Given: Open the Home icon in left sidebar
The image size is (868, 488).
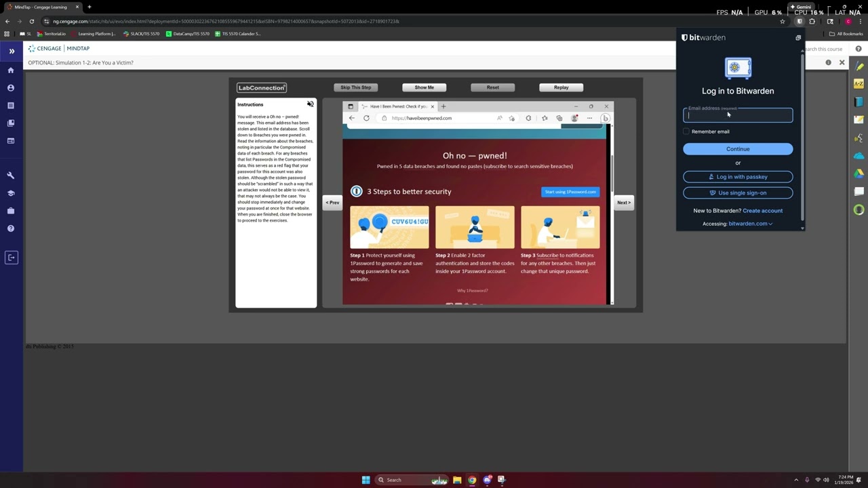Looking at the screenshot, I should coord(11,70).
